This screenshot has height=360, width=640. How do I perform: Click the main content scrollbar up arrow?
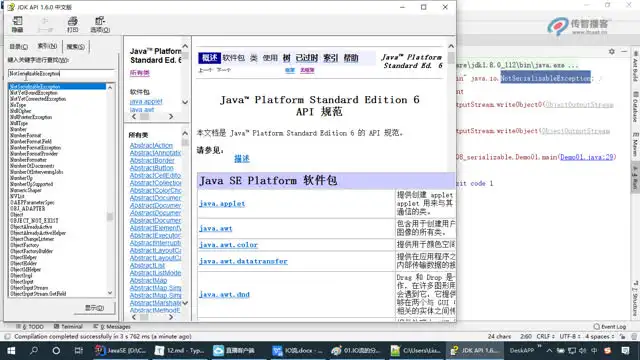click(x=451, y=46)
